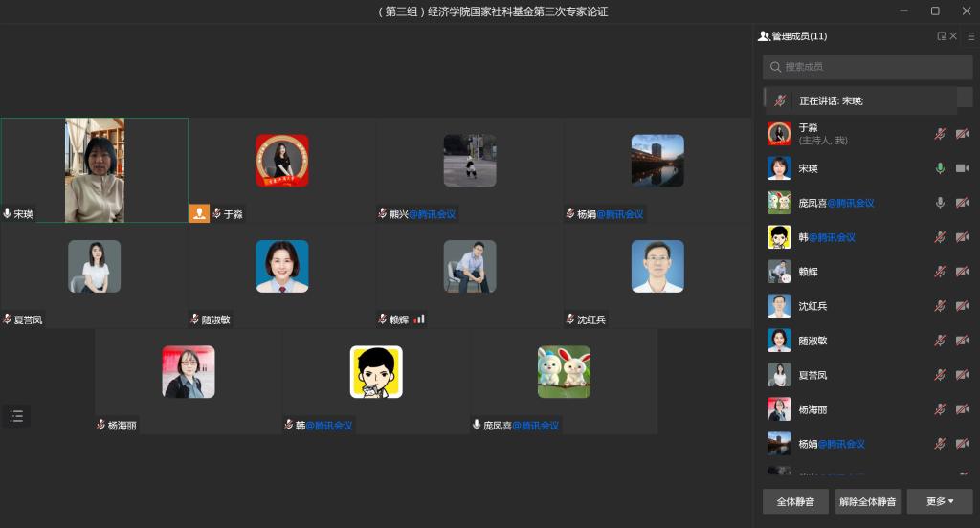The height and width of the screenshot is (528, 980).
Task: Click 韩's camera icon in member list
Action: [x=962, y=237]
